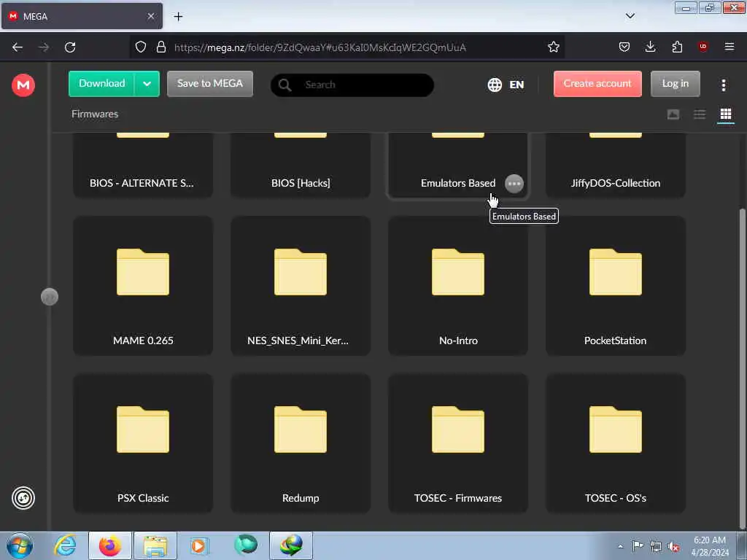747x560 pixels.
Task: Select PocketStation folder icon
Action: [x=616, y=272]
